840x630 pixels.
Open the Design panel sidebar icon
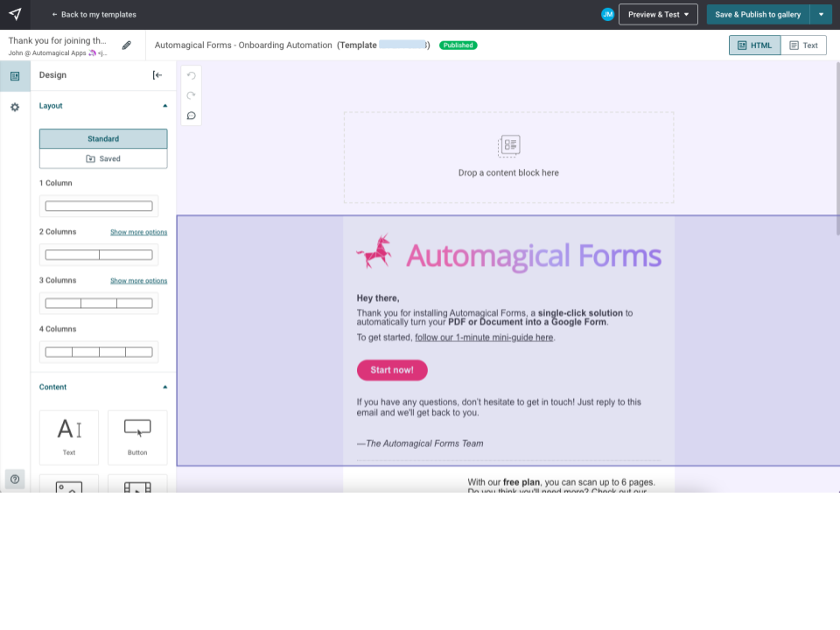pyautogui.click(x=15, y=76)
